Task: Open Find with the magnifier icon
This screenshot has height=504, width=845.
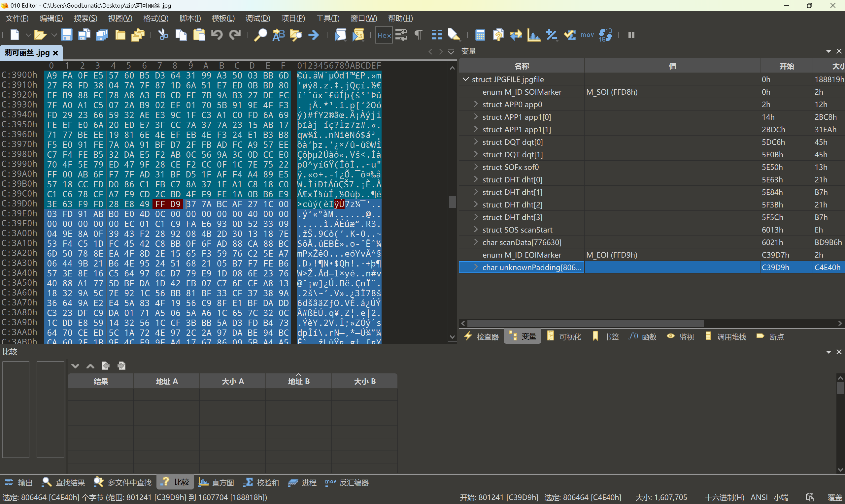Action: pyautogui.click(x=261, y=35)
